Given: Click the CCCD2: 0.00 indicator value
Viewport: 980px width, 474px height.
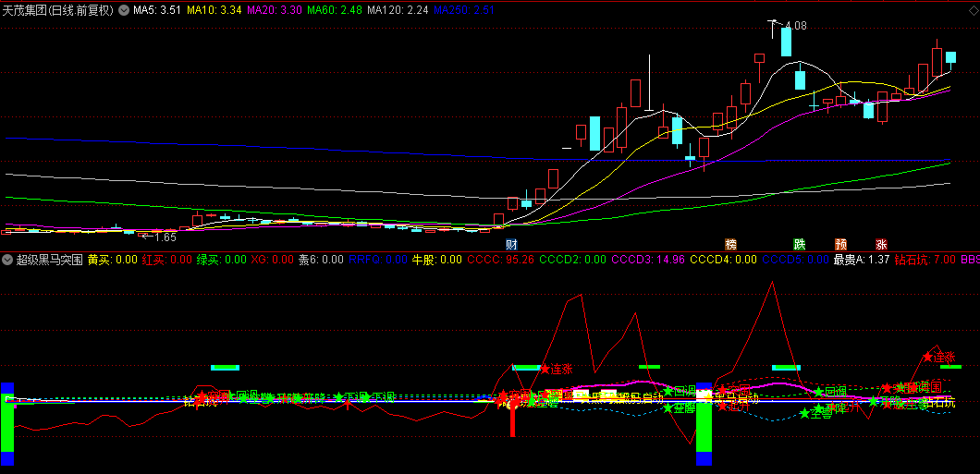Looking at the screenshot, I should click(572, 259).
